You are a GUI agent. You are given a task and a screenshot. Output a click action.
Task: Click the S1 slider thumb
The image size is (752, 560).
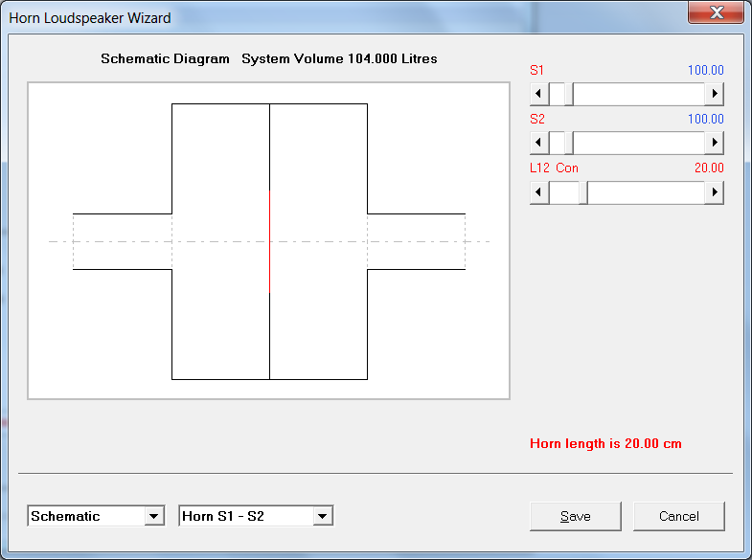[x=569, y=94]
